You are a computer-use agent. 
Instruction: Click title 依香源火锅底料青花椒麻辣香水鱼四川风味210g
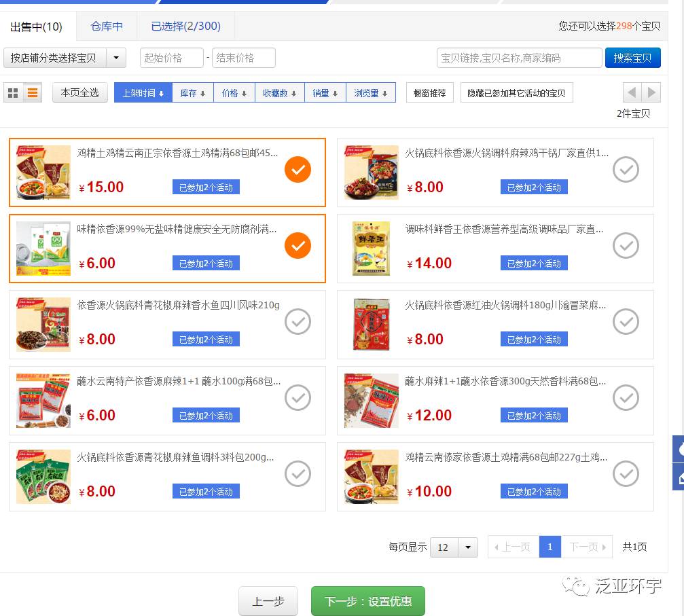179,305
